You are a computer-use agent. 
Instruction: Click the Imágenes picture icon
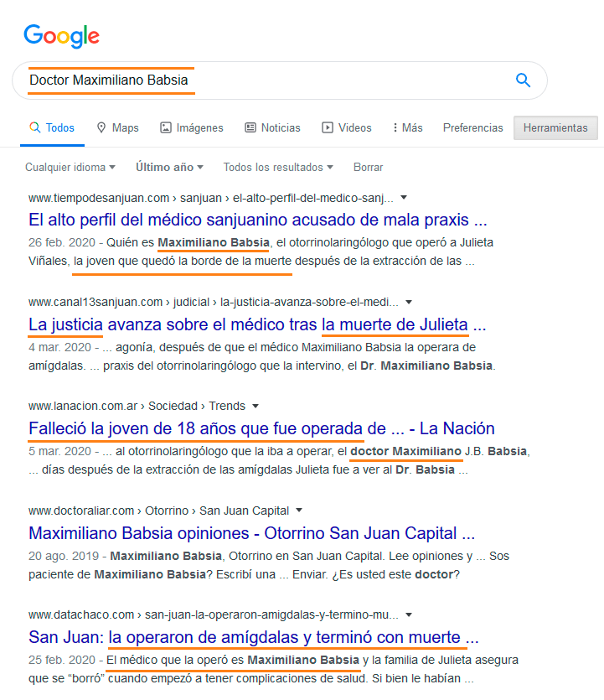(166, 127)
